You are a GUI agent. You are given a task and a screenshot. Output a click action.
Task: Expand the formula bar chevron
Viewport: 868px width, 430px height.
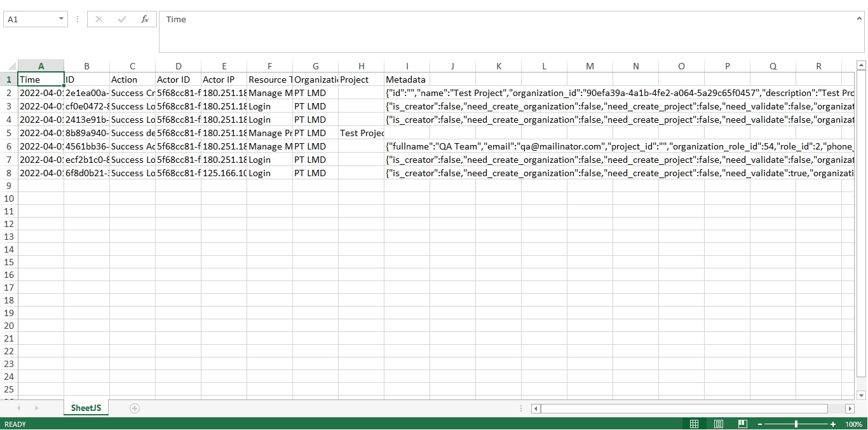[859, 18]
